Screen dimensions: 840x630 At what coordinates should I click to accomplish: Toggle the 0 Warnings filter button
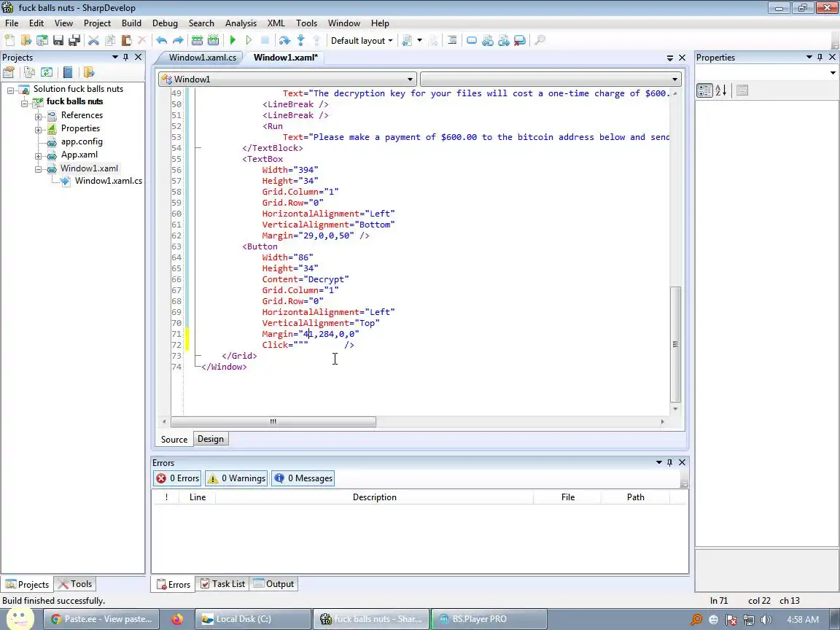236,478
